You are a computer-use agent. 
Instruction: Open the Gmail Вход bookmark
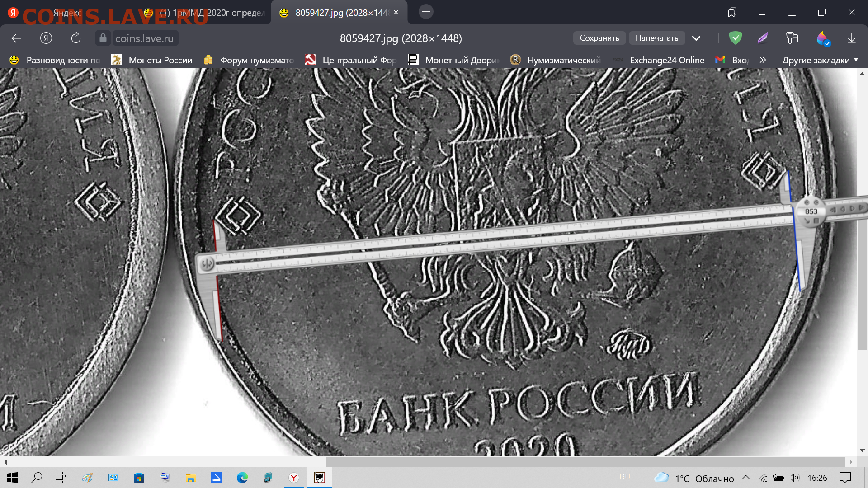(x=732, y=60)
